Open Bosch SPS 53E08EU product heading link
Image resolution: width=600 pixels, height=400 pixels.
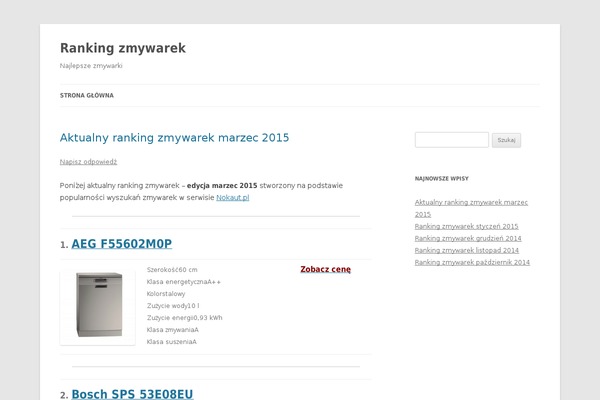[x=132, y=394]
